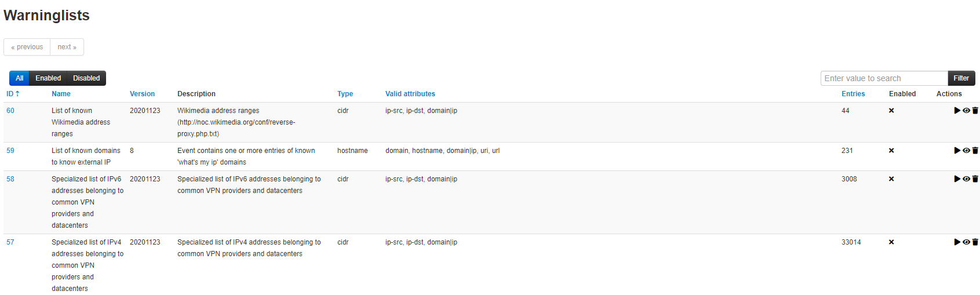Image resolution: width=980 pixels, height=295 pixels.
Task: Select the All filter tab
Action: [20, 78]
